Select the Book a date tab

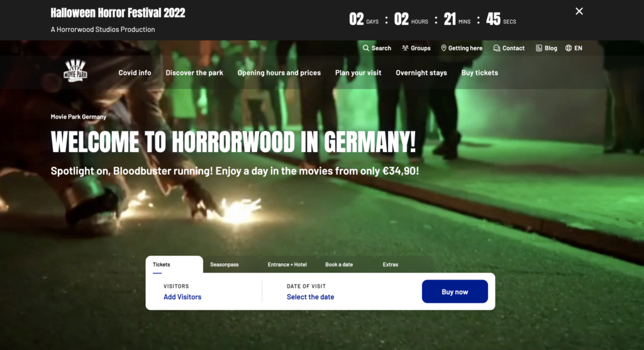coord(339,265)
